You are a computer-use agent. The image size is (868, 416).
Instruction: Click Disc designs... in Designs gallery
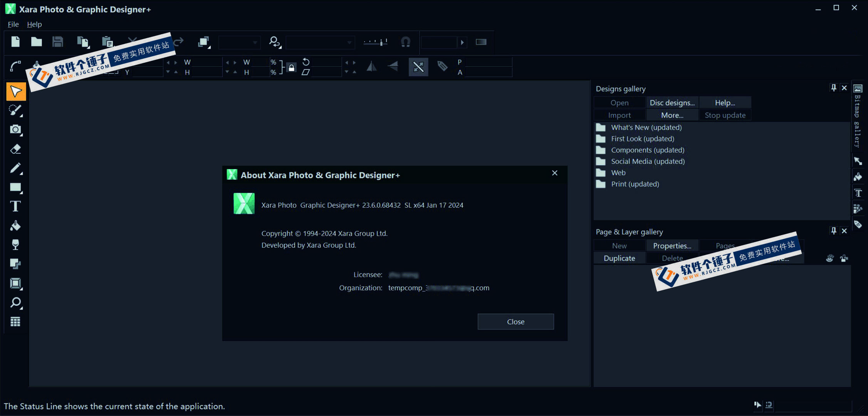click(x=672, y=103)
